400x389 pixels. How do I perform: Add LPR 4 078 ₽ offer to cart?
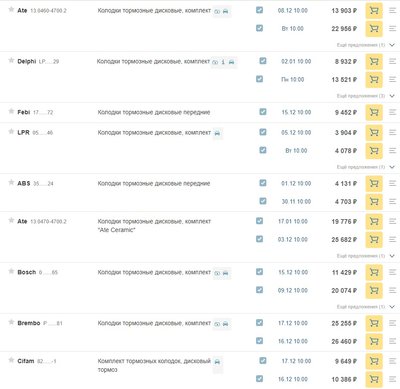[374, 151]
